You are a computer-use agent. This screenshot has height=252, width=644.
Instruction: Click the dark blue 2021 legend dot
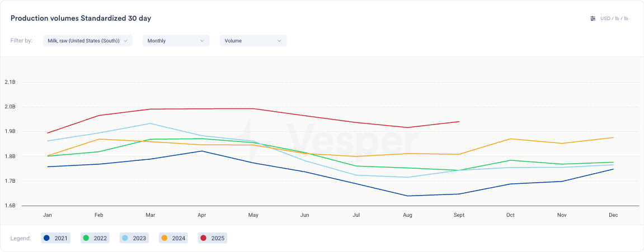click(x=47, y=239)
